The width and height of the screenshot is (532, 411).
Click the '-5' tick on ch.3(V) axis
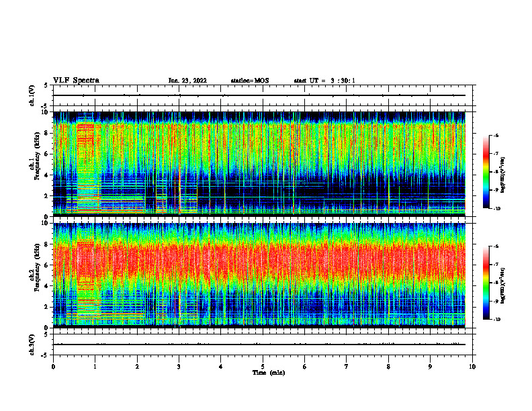(46, 355)
